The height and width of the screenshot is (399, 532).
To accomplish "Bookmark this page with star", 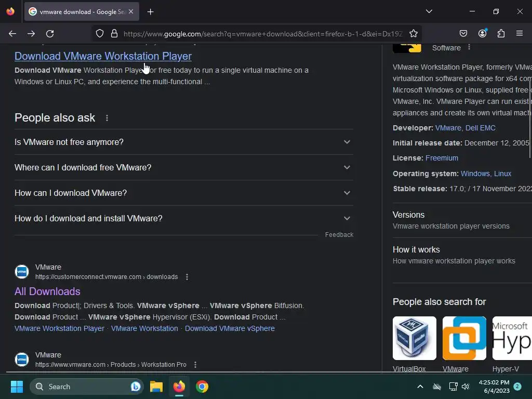I will point(413,34).
